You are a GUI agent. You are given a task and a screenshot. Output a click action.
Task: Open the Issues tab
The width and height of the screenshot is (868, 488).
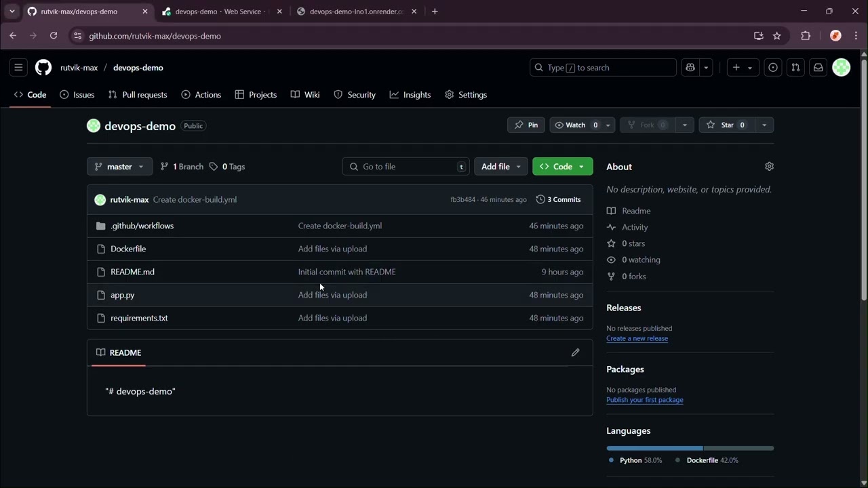coord(77,95)
